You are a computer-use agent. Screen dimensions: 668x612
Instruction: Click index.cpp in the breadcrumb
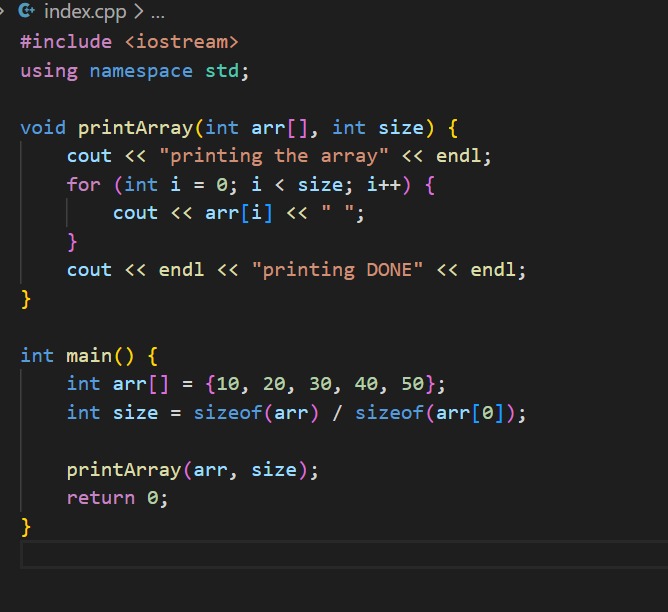tap(85, 12)
